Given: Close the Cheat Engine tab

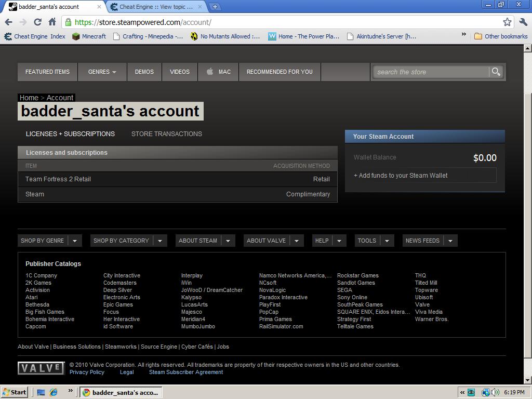Looking at the screenshot, I should point(200,6).
